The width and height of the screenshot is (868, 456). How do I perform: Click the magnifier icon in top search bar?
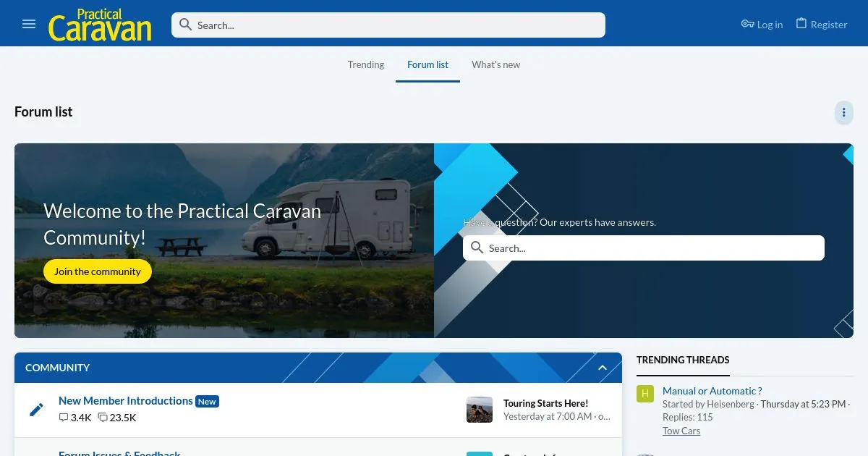point(186,25)
